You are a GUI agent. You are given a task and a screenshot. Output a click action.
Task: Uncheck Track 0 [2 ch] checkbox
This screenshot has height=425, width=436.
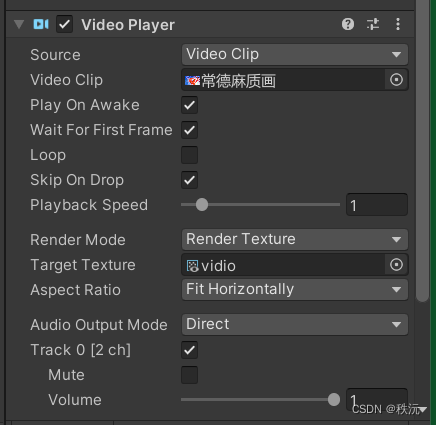click(x=190, y=350)
